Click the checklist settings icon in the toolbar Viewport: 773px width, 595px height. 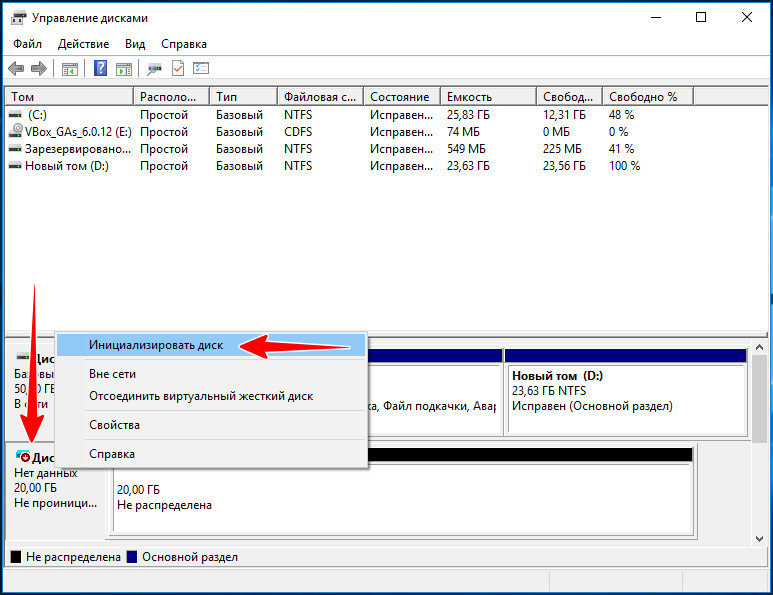click(x=201, y=69)
